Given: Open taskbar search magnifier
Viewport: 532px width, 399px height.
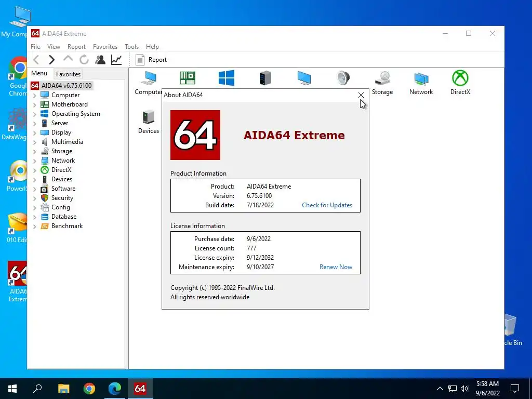Looking at the screenshot, I should [x=37, y=389].
